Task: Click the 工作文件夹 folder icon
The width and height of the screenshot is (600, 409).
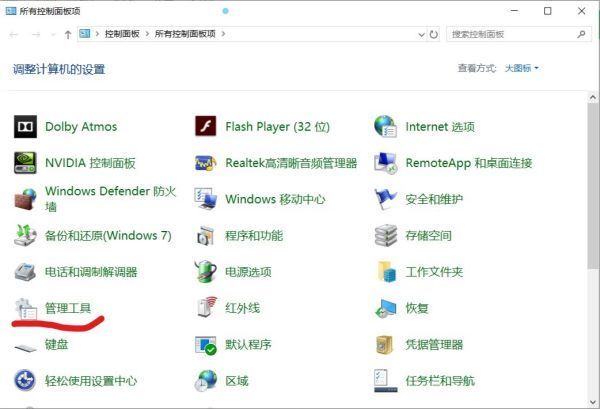Action: coord(386,272)
